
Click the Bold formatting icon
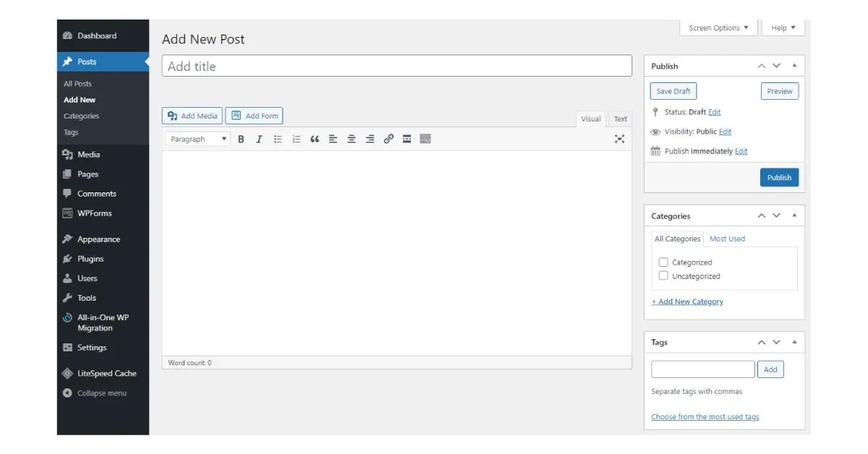tap(241, 139)
